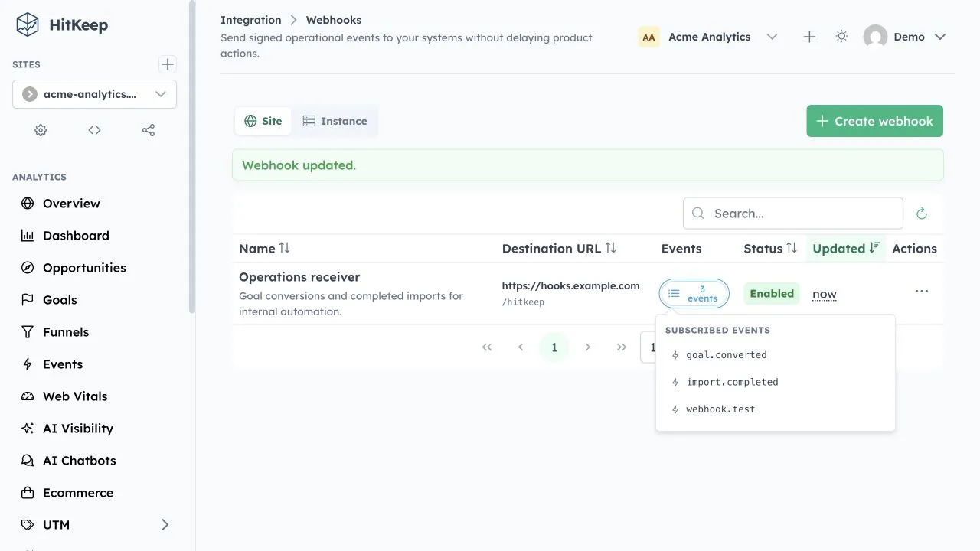Screen dimensions: 980x551
Task: Click the Integration breadcrumb link
Action: click(250, 20)
